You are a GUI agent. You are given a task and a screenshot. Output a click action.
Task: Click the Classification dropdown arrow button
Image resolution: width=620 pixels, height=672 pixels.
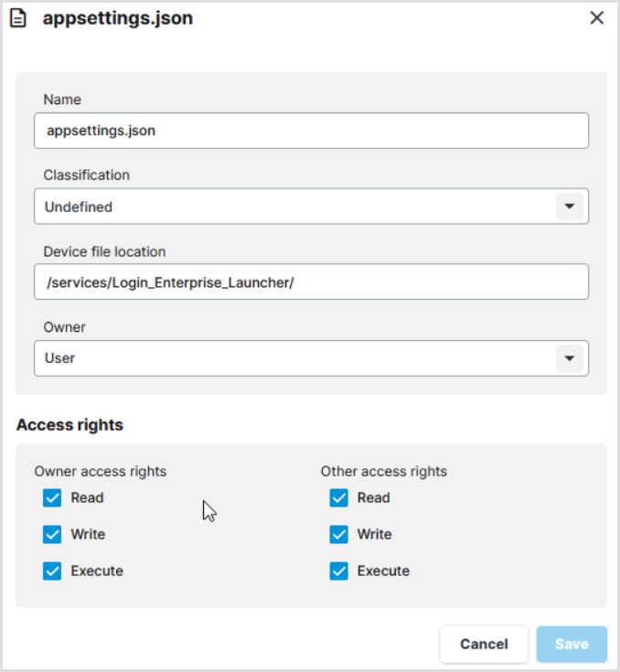[x=569, y=207]
